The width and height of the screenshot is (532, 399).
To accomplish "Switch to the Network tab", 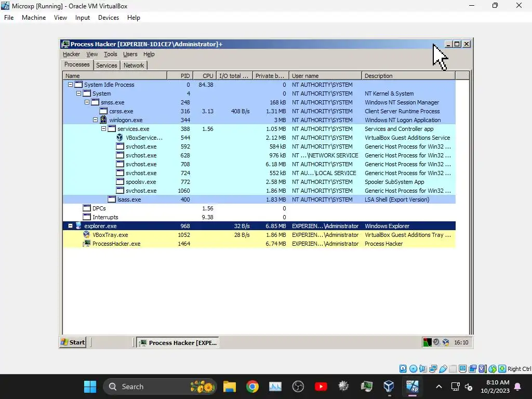I will click(x=134, y=65).
